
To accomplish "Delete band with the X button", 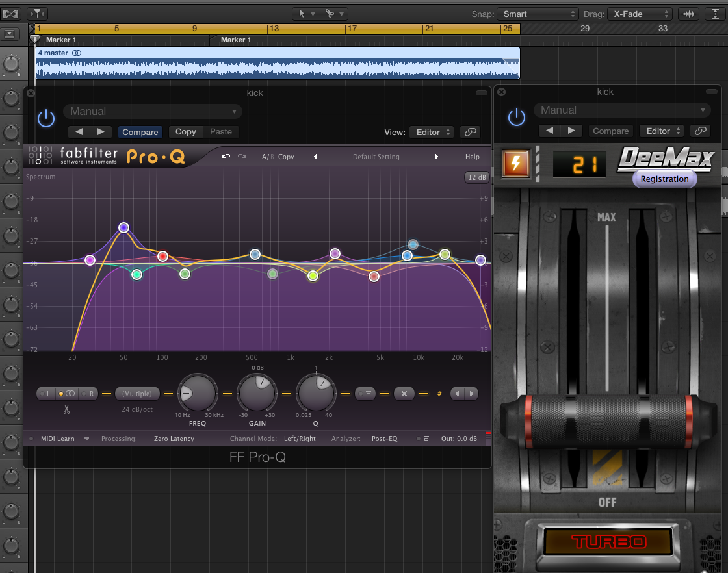I will click(404, 394).
